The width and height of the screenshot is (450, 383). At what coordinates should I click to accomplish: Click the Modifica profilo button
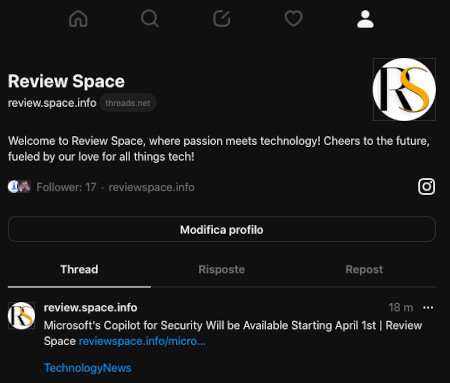point(222,229)
